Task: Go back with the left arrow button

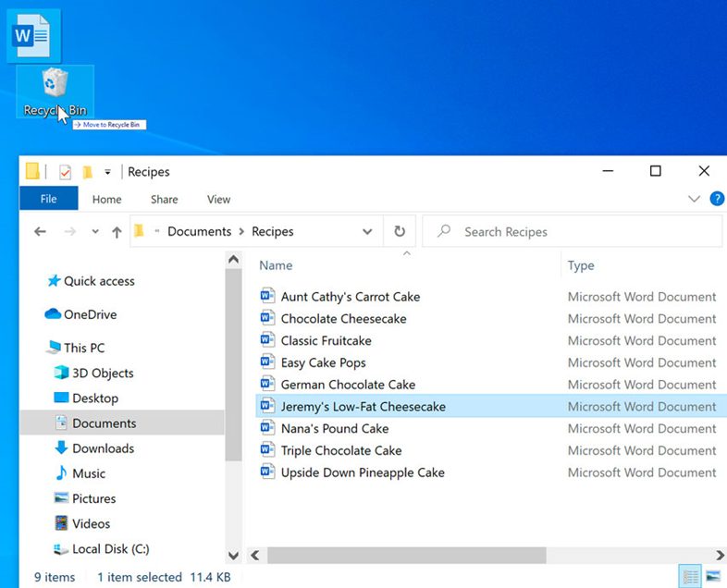Action: (x=41, y=231)
